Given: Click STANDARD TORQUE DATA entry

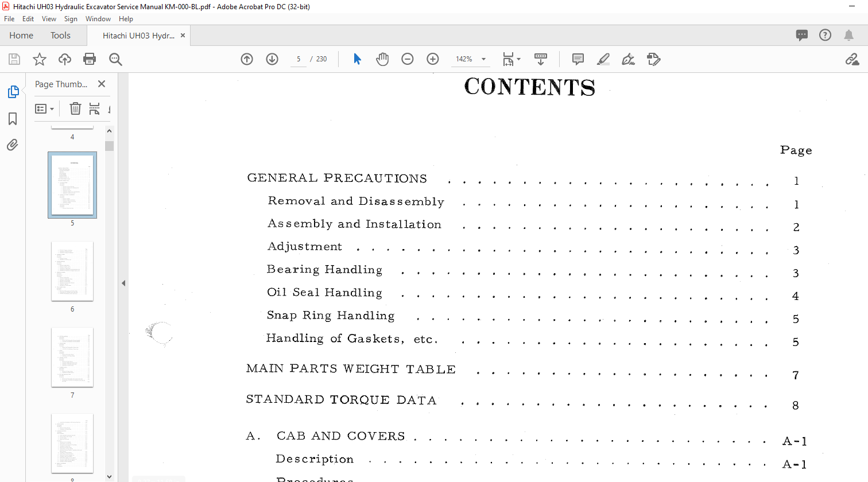Looking at the screenshot, I should (x=341, y=399).
